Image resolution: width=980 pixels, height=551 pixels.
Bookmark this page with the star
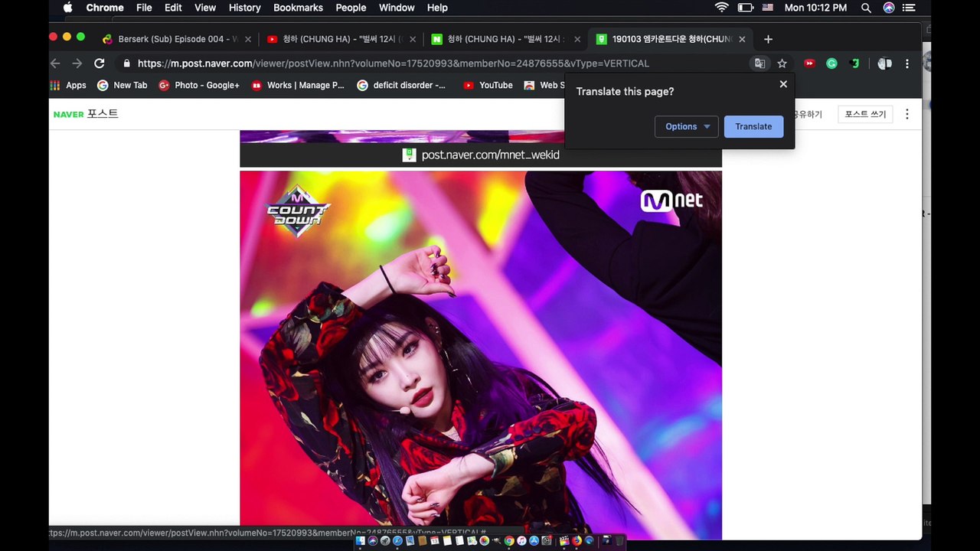click(782, 64)
